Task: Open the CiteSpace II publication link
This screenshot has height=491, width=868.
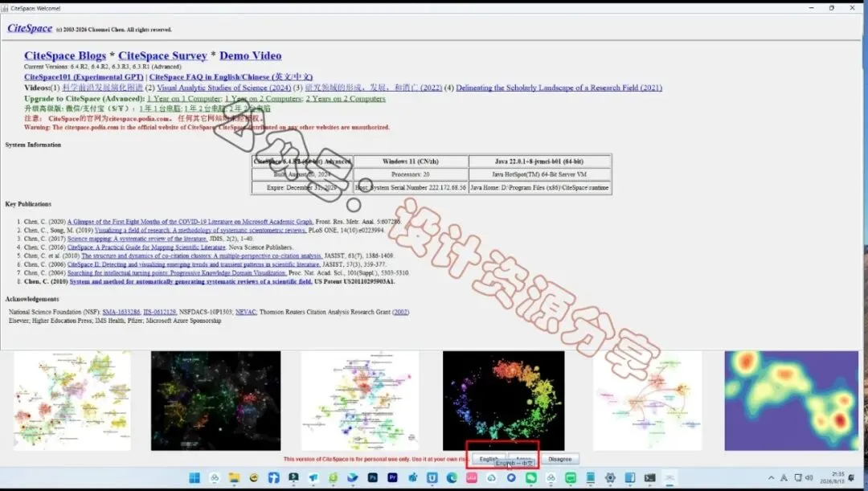Action: click(x=194, y=264)
